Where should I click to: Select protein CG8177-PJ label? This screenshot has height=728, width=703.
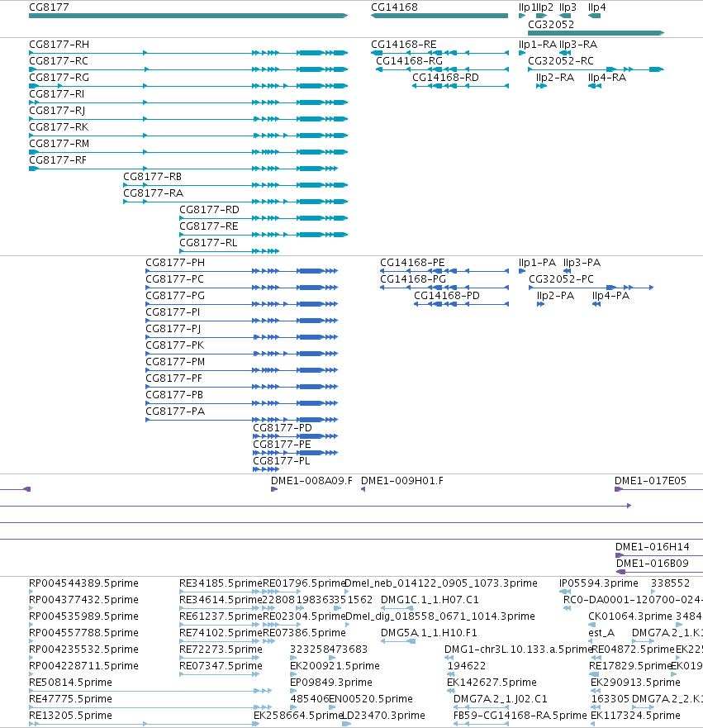(x=173, y=329)
